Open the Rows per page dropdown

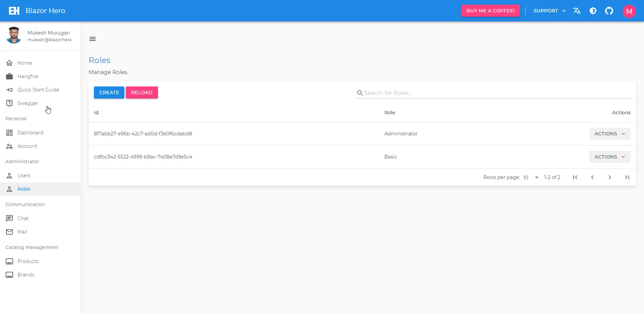point(530,177)
